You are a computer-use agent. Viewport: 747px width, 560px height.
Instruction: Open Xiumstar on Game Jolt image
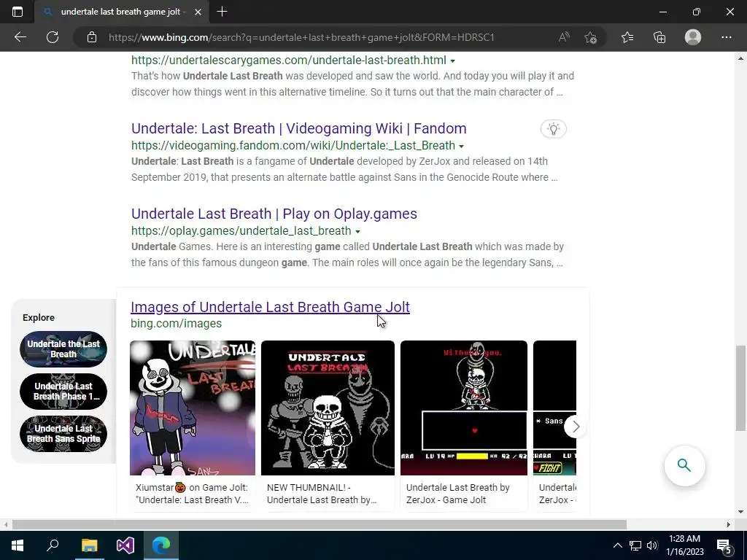point(193,408)
